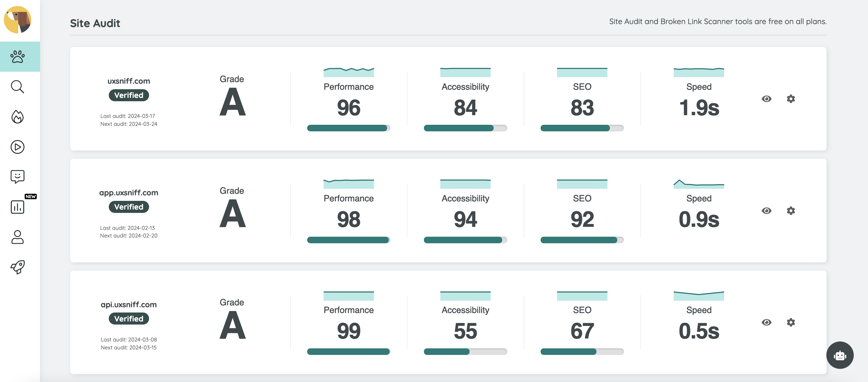
Task: Click 'Next audit: 2024-03-24' text
Action: [129, 124]
